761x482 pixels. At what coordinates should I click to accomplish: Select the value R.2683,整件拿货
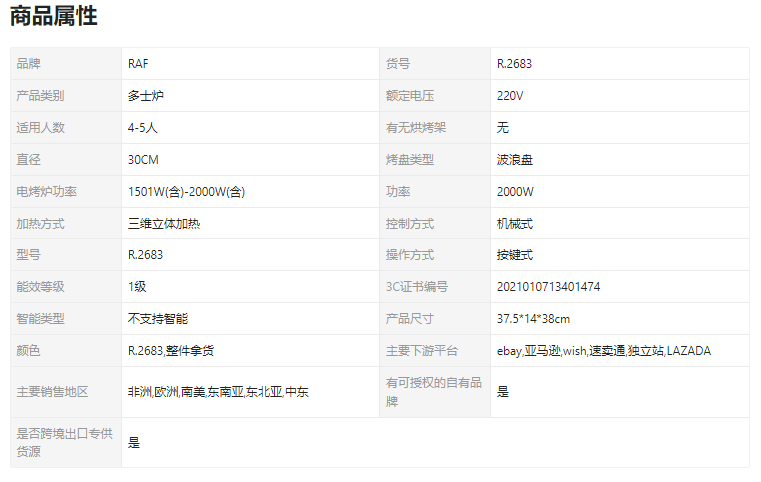point(171,351)
